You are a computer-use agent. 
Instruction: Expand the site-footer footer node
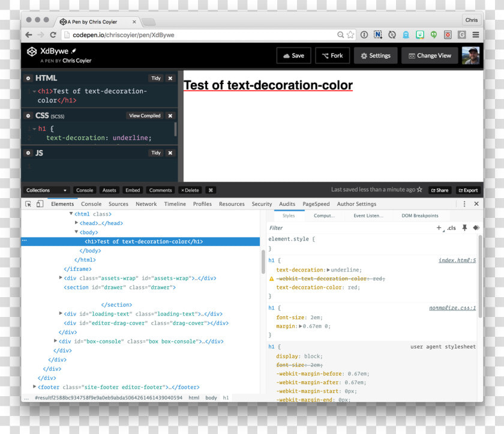34,387
